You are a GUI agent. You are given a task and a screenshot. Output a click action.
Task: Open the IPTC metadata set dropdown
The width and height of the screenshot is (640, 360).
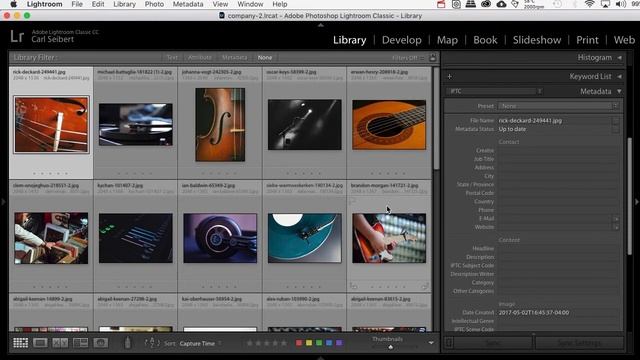point(494,91)
